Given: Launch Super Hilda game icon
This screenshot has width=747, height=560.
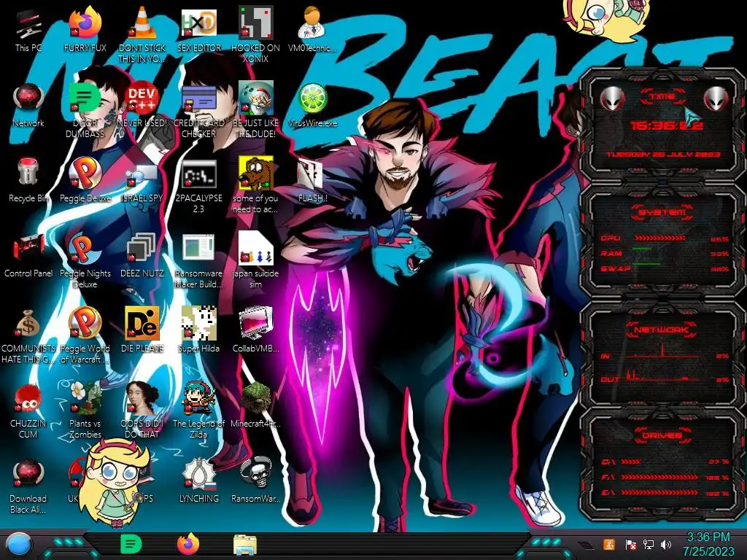Looking at the screenshot, I should click(x=198, y=330).
